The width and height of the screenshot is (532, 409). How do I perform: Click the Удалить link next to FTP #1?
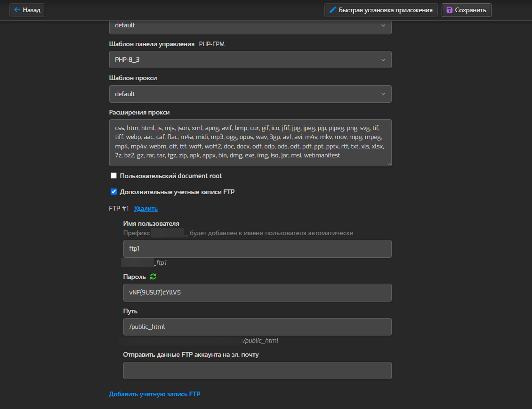[x=145, y=208]
